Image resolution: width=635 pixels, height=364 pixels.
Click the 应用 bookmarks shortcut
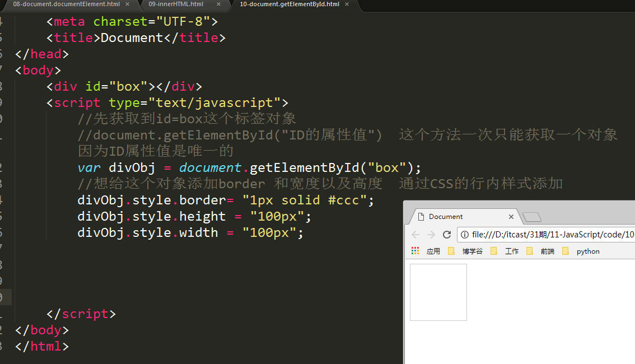pyautogui.click(x=433, y=251)
